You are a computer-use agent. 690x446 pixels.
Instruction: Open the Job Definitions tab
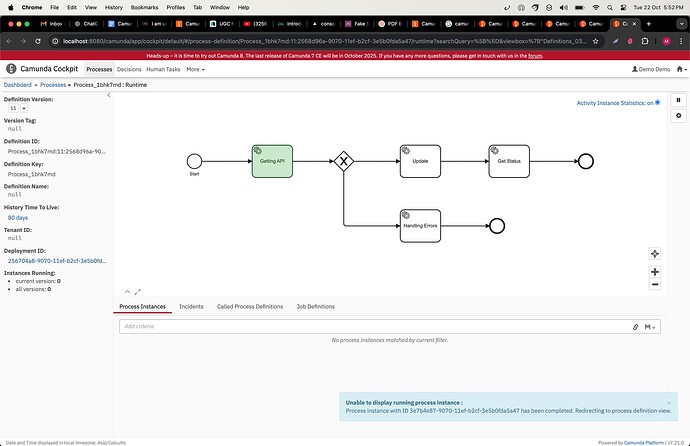click(315, 306)
